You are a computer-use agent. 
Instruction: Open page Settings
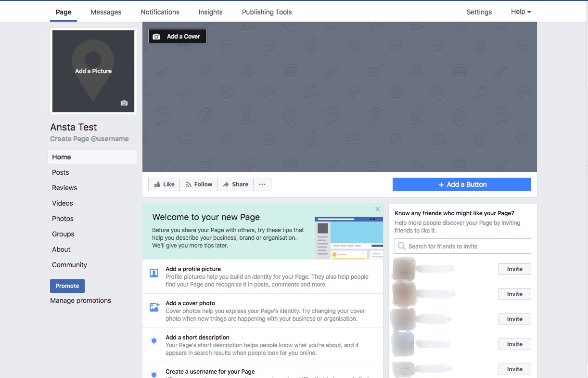479,12
